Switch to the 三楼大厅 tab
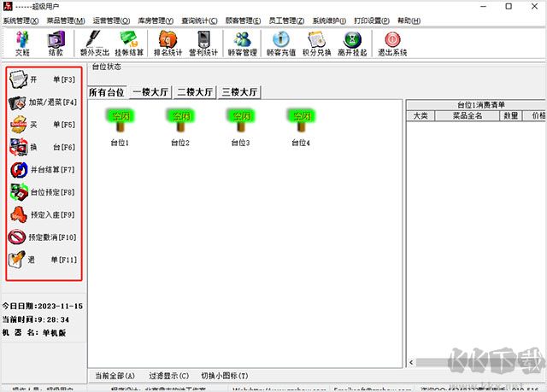 (239, 92)
